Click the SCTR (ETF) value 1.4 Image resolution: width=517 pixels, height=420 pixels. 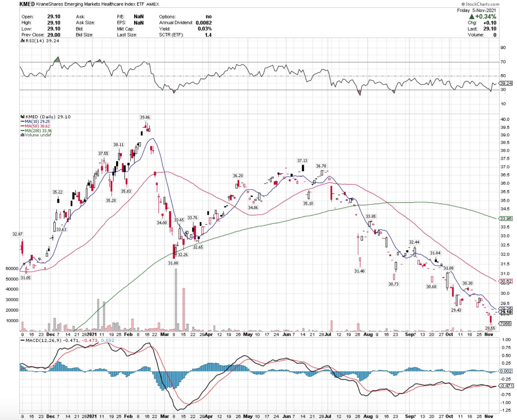point(208,35)
